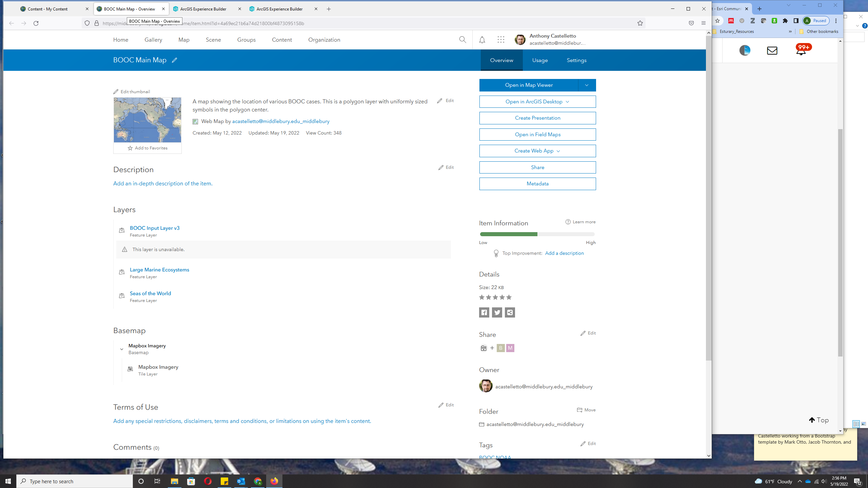Click the Metadata button
The image size is (868, 488).
coord(537,184)
